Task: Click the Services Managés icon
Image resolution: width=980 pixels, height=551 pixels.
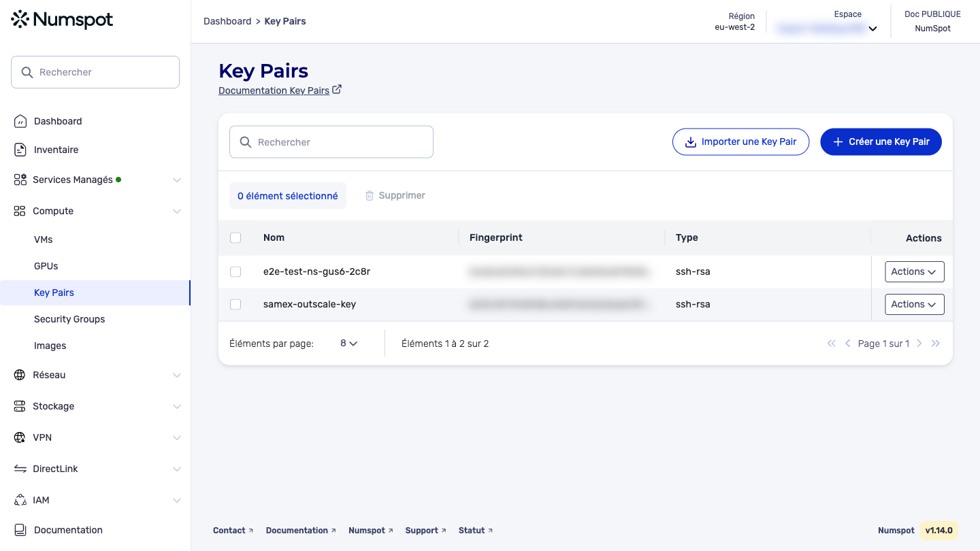Action: 20,180
